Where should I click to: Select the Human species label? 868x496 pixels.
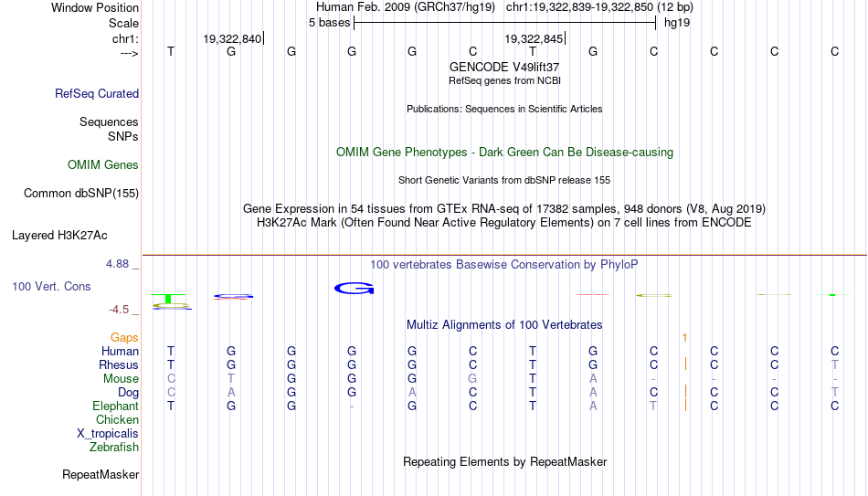coord(120,351)
